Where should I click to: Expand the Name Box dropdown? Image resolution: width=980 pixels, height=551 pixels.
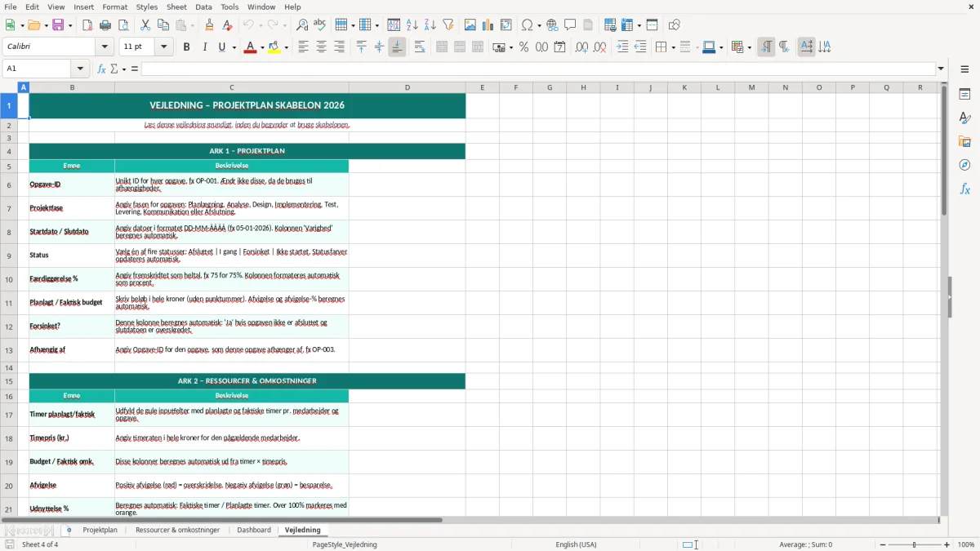(80, 69)
